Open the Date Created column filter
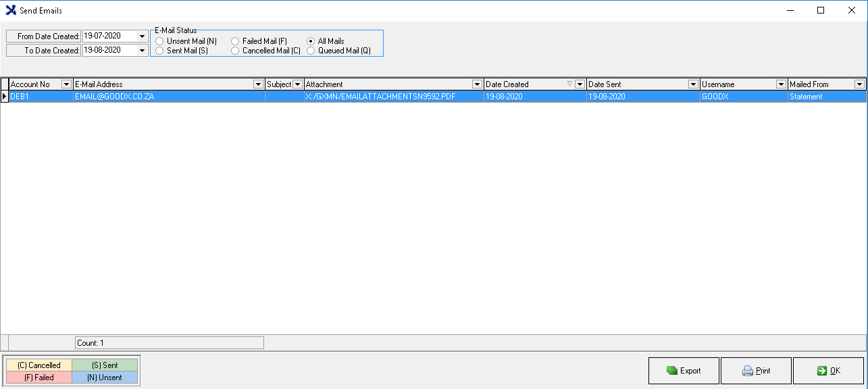The width and height of the screenshot is (868, 389). coord(580,84)
